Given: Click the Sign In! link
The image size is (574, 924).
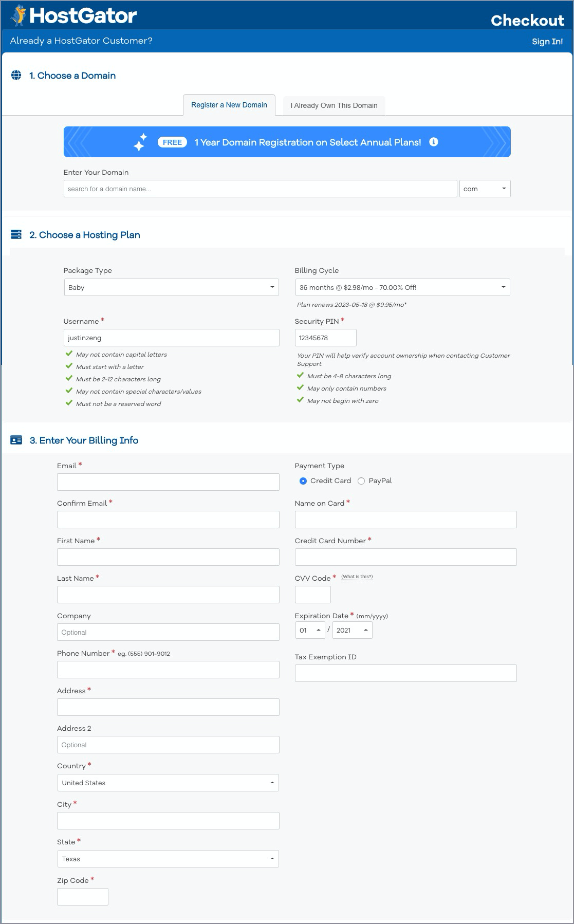Looking at the screenshot, I should point(547,42).
